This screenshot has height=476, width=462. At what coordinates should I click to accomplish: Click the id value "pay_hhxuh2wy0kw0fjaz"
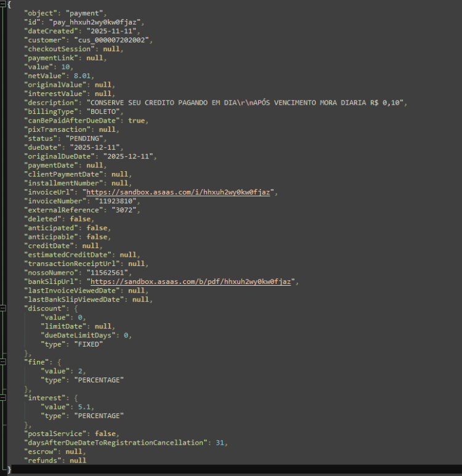95,22
